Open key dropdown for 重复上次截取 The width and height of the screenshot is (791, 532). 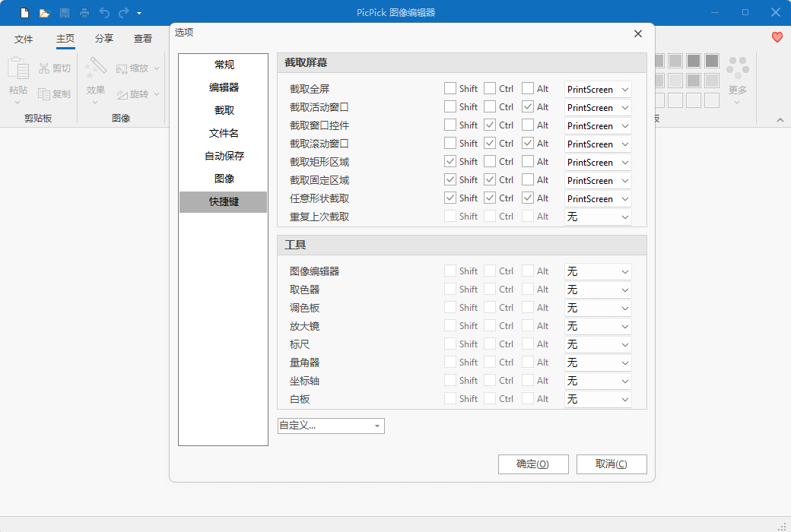[598, 217]
